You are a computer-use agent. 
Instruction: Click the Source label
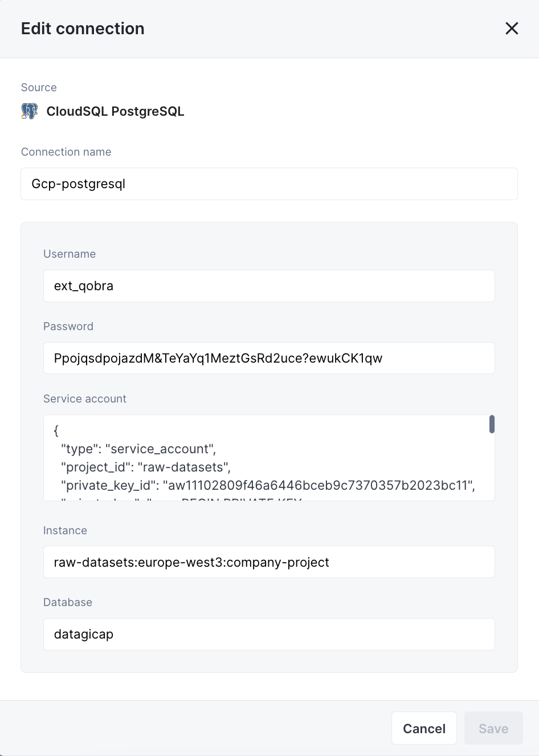(x=39, y=87)
